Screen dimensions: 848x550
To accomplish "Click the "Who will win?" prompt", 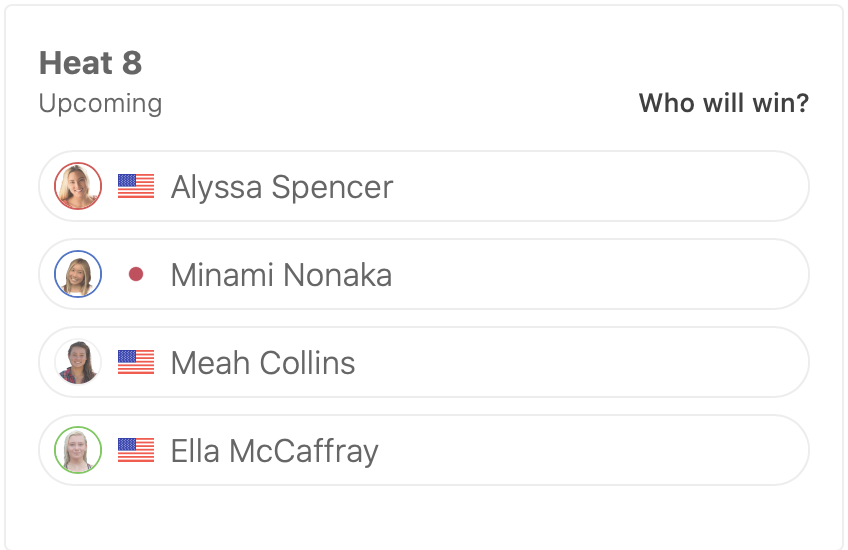I will pos(723,103).
